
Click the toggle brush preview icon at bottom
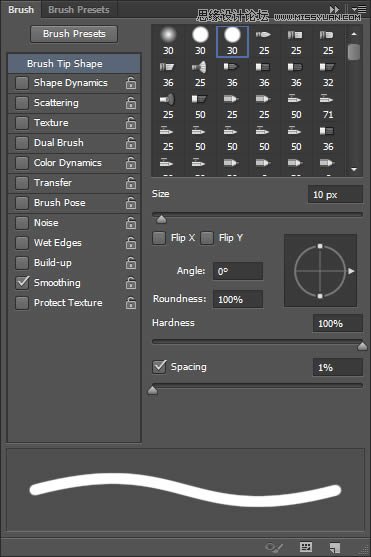(x=274, y=547)
